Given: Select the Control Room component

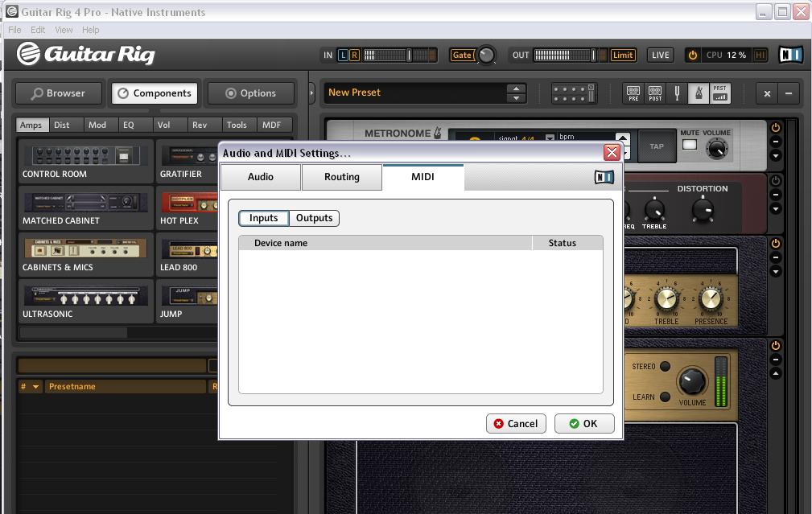Looking at the screenshot, I should pyautogui.click(x=86, y=162).
